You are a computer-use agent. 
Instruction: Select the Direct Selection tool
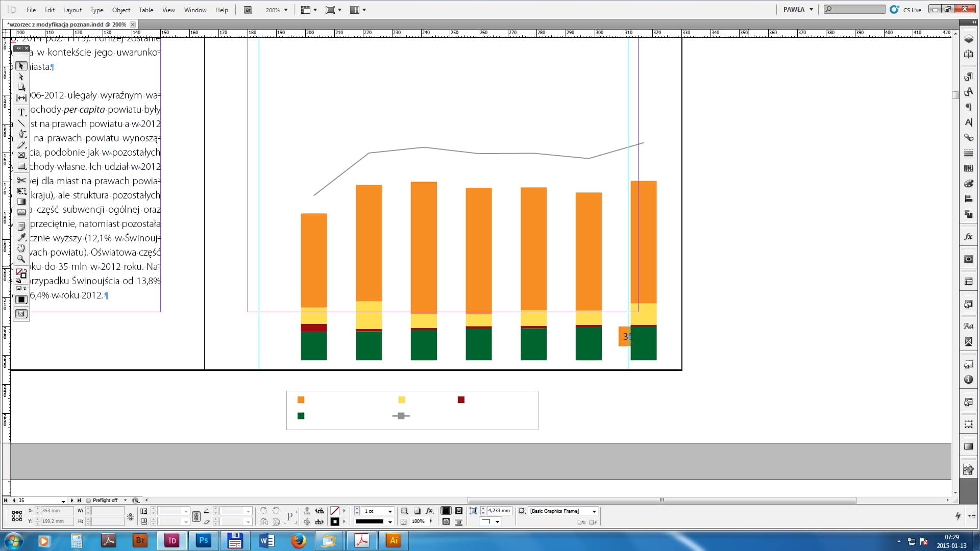(x=21, y=77)
